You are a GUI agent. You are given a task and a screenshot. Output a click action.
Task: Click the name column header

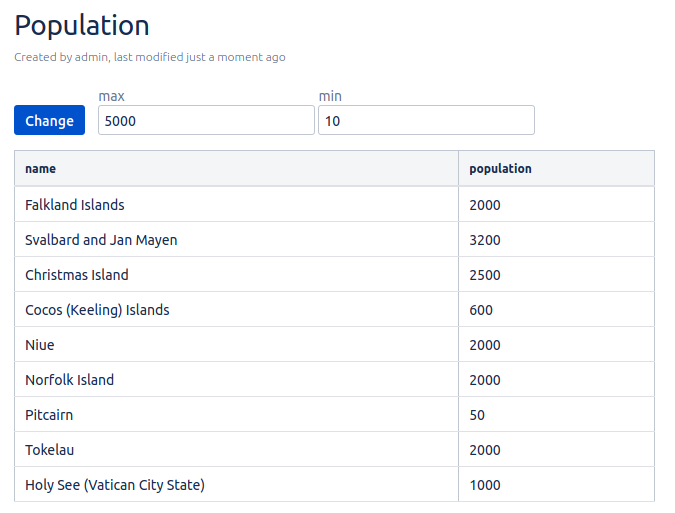coord(41,169)
